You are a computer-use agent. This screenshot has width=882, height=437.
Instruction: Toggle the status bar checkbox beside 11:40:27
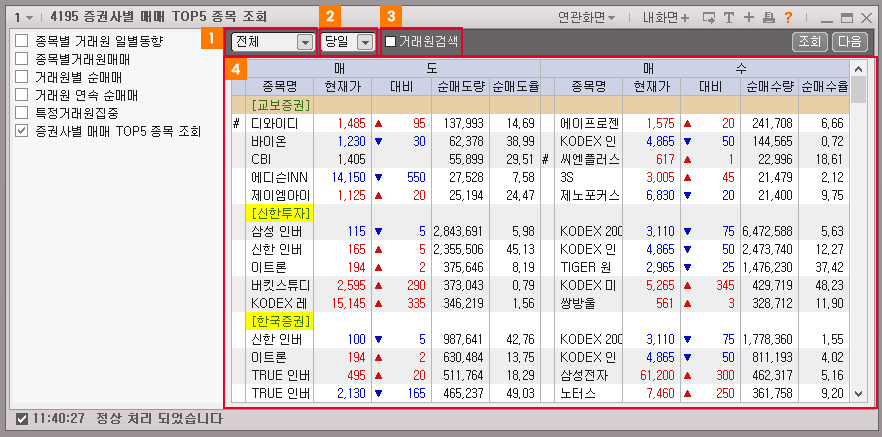click(22, 419)
